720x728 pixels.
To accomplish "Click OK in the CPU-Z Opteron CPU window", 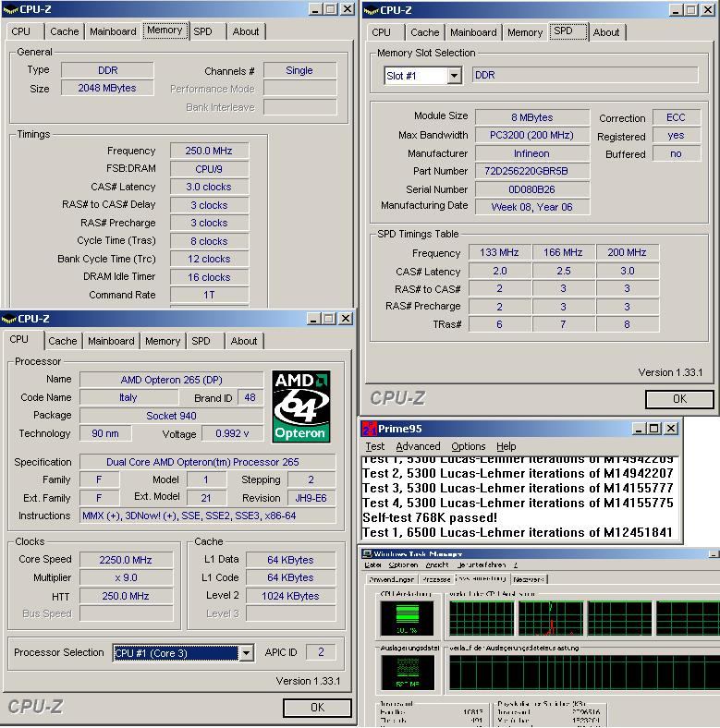I will point(317,708).
